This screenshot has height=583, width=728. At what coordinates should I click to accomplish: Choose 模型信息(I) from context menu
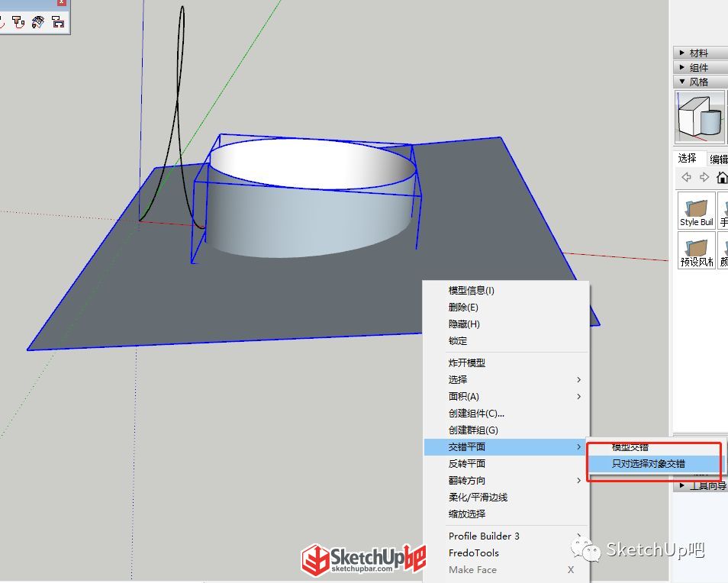point(507,291)
